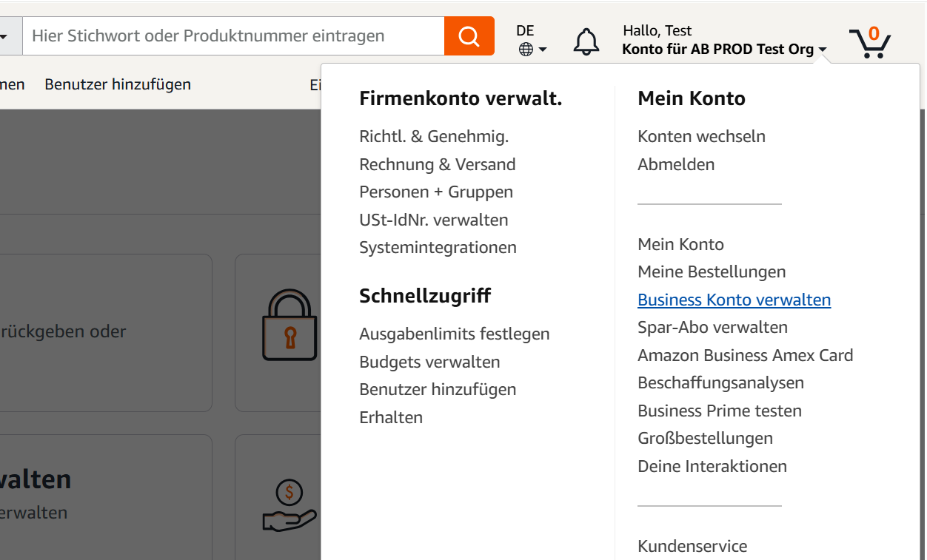The height and width of the screenshot is (560, 927).
Task: Open notifications via the bell icon
Action: pos(586,41)
